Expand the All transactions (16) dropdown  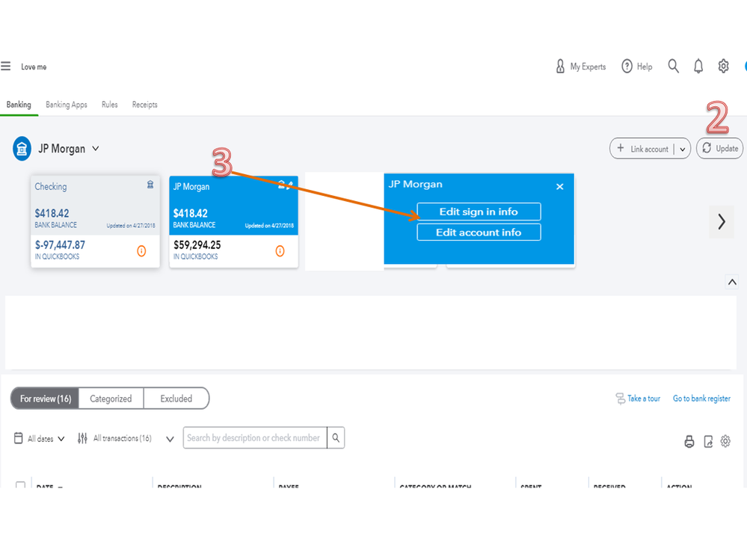170,439
